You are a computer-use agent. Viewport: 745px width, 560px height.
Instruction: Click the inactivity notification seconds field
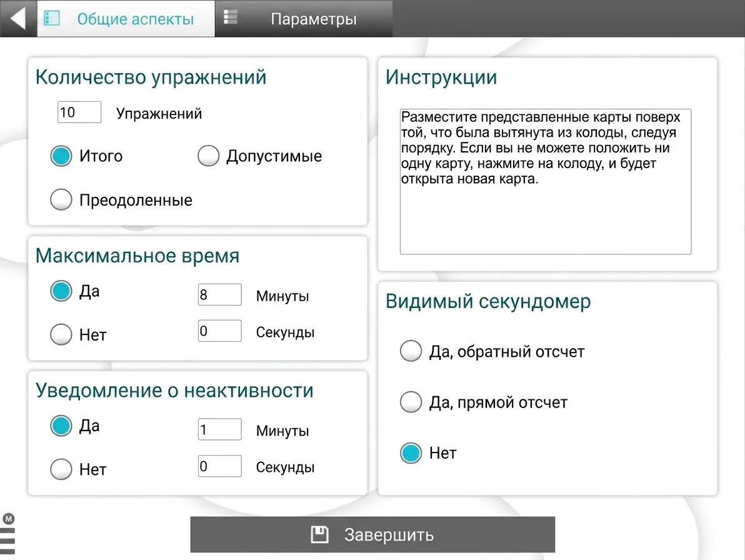pos(219,466)
